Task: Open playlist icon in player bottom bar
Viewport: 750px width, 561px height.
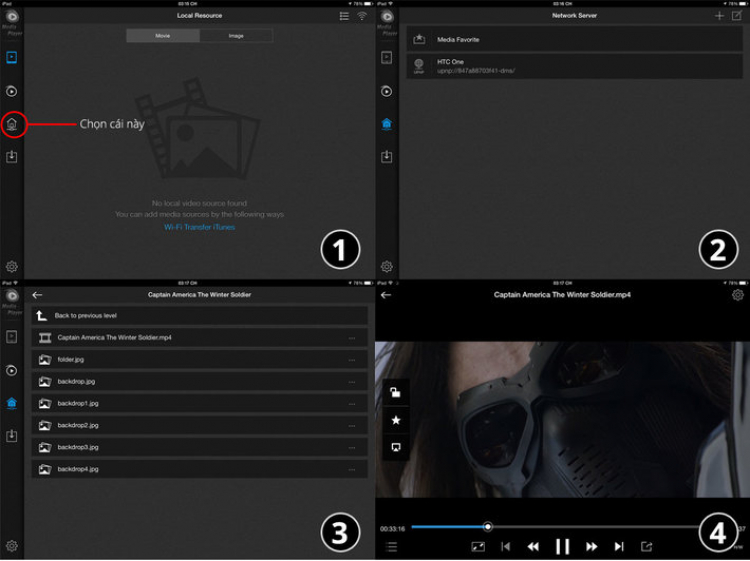Action: click(x=391, y=546)
